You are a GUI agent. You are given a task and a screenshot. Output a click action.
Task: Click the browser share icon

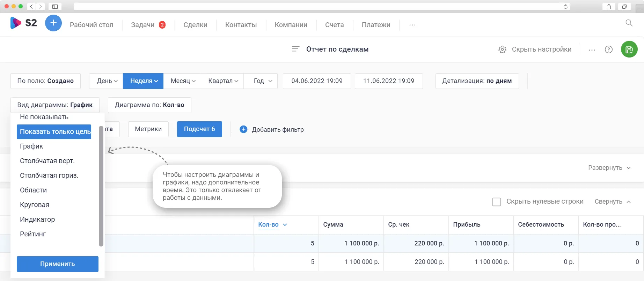click(609, 6)
